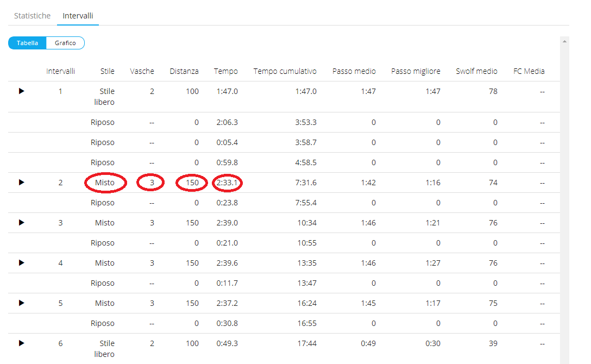Click the Distanza column header
591x364 pixels.
[x=184, y=71]
